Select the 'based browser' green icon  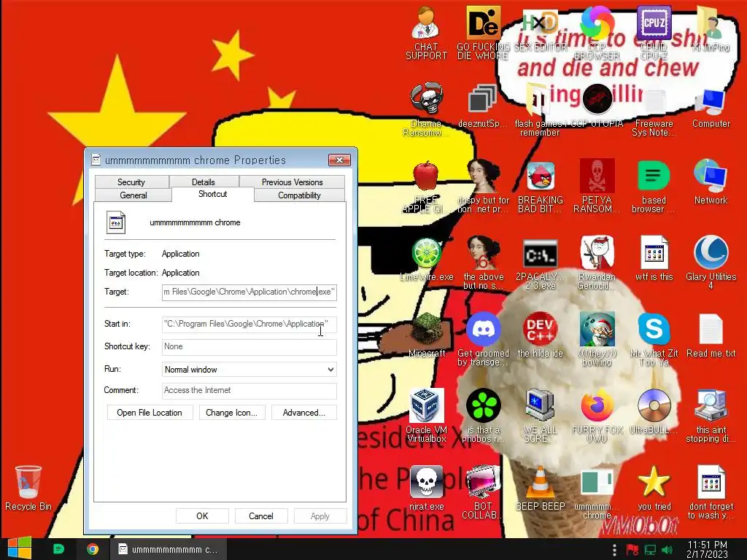click(654, 186)
